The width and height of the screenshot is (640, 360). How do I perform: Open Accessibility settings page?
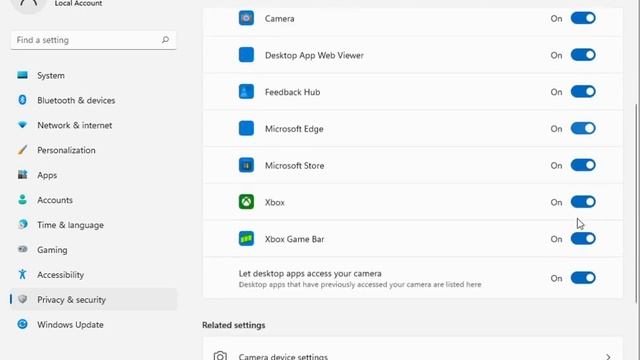94,274
